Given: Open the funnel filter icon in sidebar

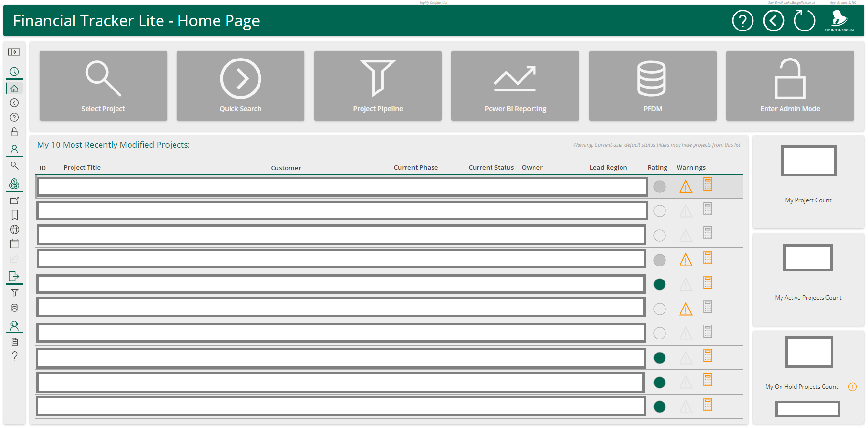Looking at the screenshot, I should 14,293.
